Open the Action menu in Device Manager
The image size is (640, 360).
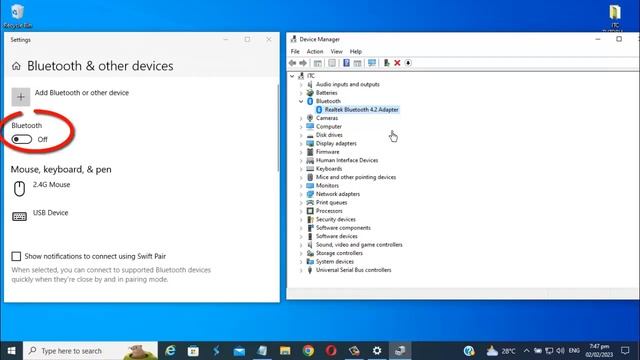pos(315,51)
